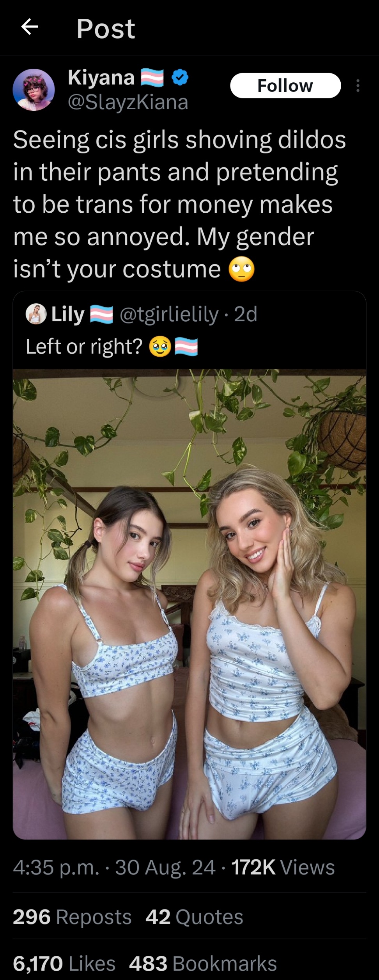Open the three-dot more options menu
The image size is (379, 980).
click(x=358, y=85)
